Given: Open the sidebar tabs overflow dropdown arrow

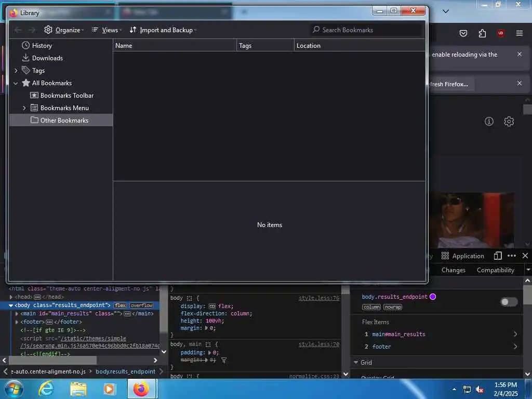Looking at the screenshot, I should (528, 270).
